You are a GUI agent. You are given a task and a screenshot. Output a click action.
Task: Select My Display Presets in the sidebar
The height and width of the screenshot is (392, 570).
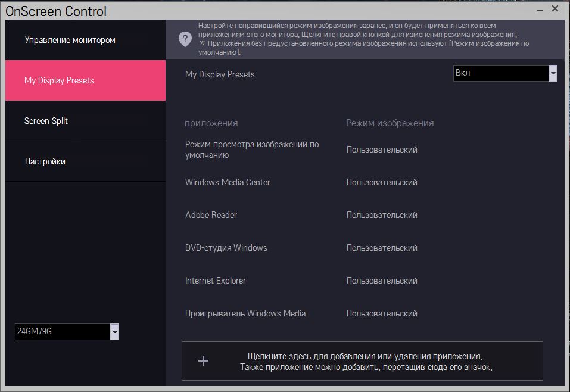click(x=59, y=80)
